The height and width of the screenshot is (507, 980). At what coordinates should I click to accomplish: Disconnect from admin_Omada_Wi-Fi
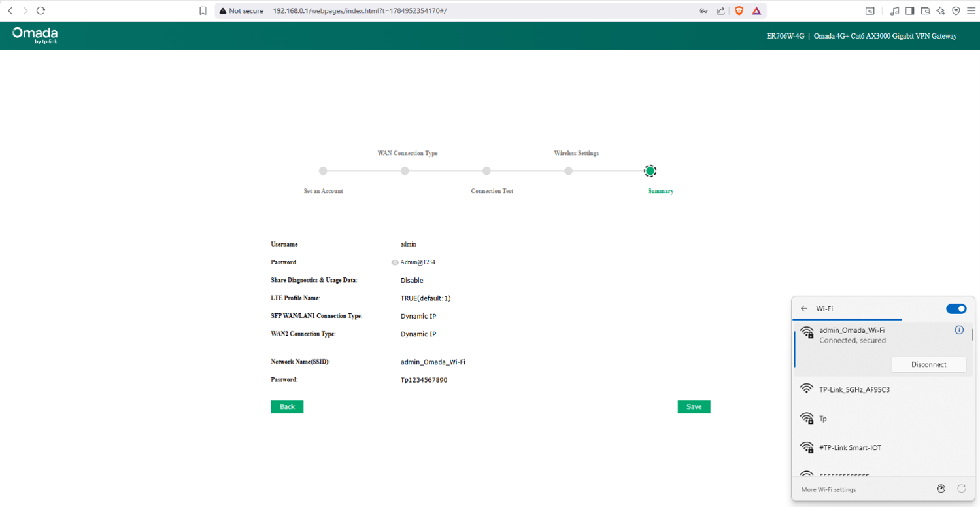click(x=928, y=364)
